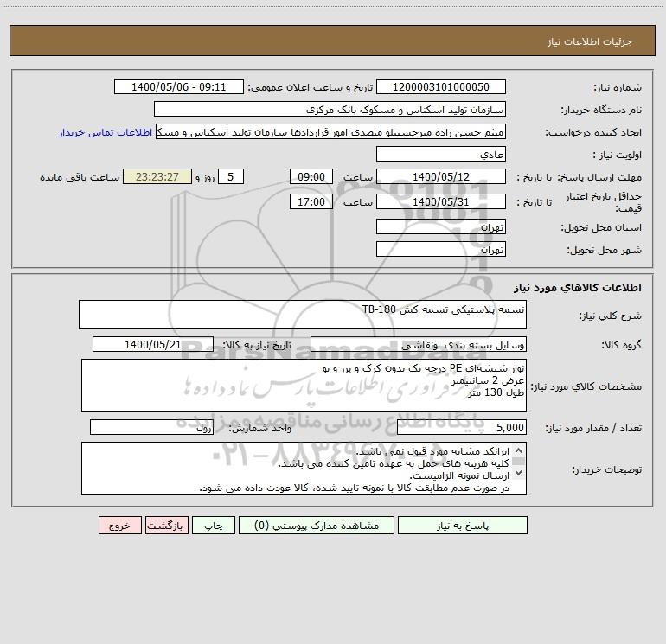
Task: Click price validity date 1400/05/31
Action: coord(441,201)
